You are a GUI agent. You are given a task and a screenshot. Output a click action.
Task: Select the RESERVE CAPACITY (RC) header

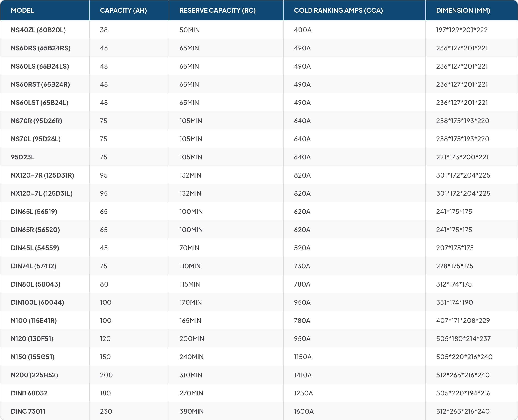coord(217,10)
